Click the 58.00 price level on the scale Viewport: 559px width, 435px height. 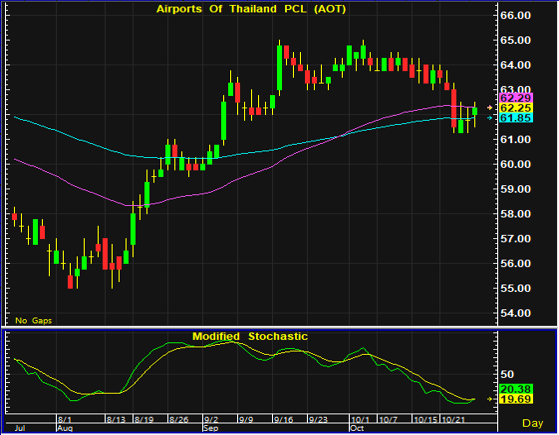click(x=516, y=214)
